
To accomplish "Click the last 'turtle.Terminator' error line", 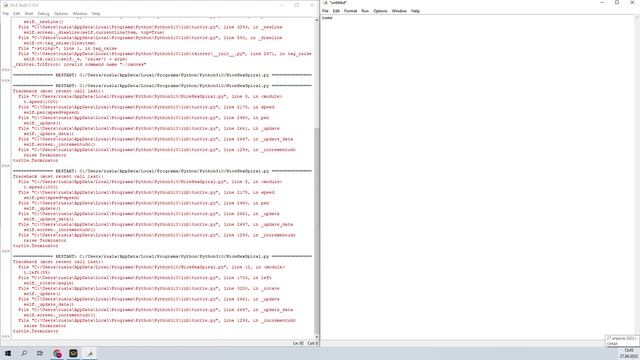I will [36, 331].
